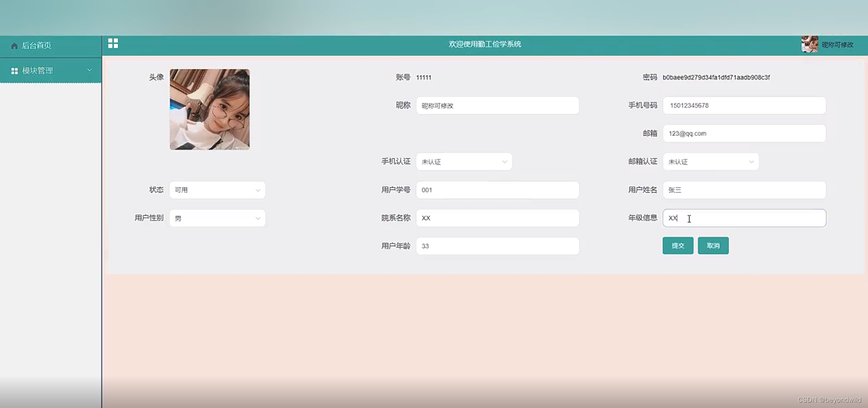Click the 邮箱 email input showing 123@qq.com

[x=744, y=133]
